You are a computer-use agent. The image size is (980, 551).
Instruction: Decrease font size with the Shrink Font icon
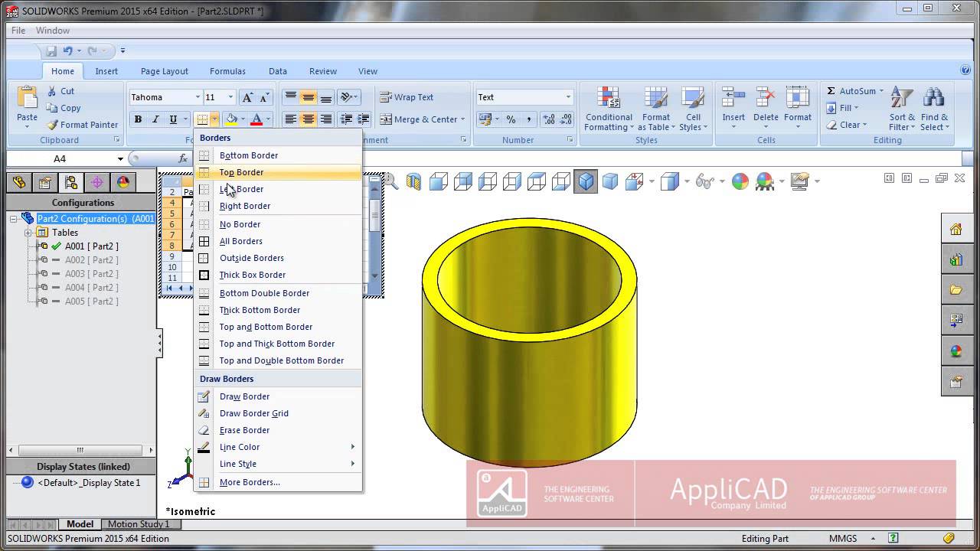point(264,97)
